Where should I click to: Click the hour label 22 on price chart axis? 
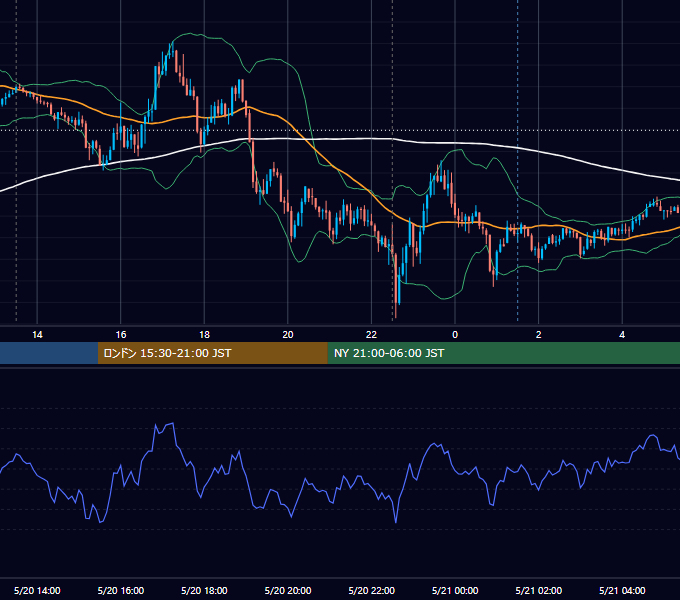(372, 335)
